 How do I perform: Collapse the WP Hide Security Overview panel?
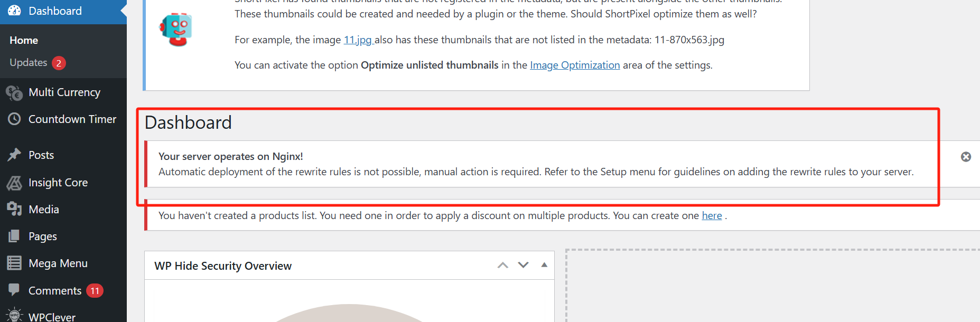pyautogui.click(x=544, y=265)
